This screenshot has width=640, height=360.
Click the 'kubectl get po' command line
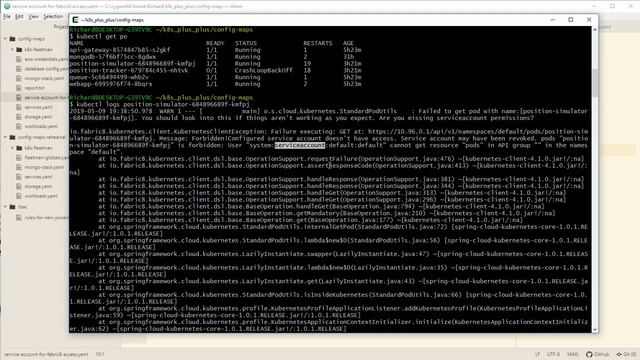[99, 36]
